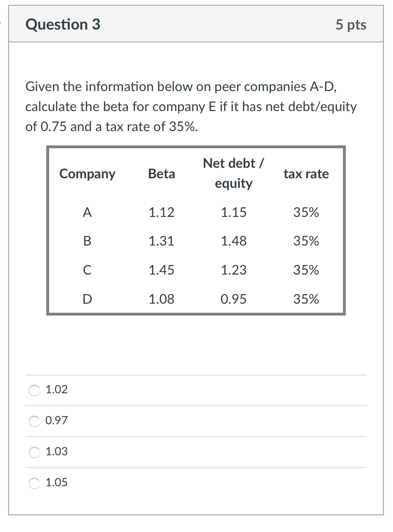Click the row for Company C

point(87,270)
